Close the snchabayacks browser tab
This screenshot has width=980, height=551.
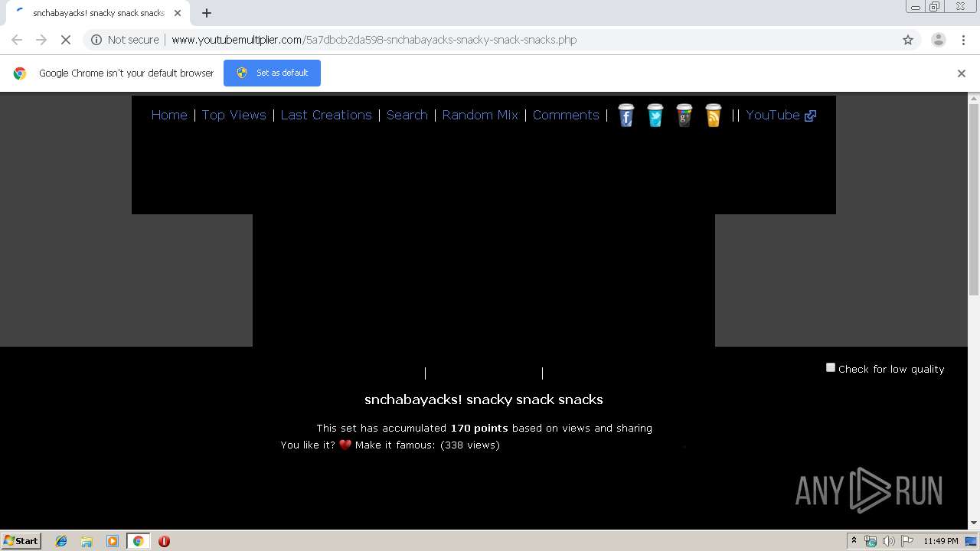pos(178,13)
